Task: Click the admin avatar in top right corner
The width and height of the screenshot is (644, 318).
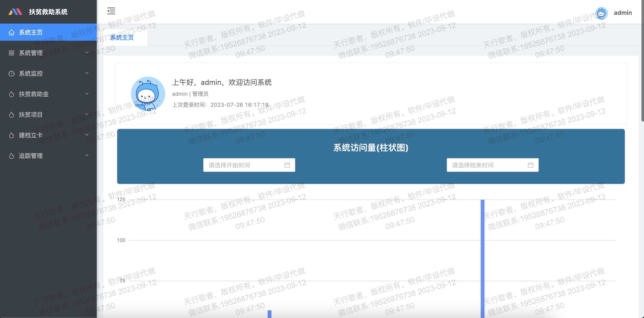Action: 601,13
